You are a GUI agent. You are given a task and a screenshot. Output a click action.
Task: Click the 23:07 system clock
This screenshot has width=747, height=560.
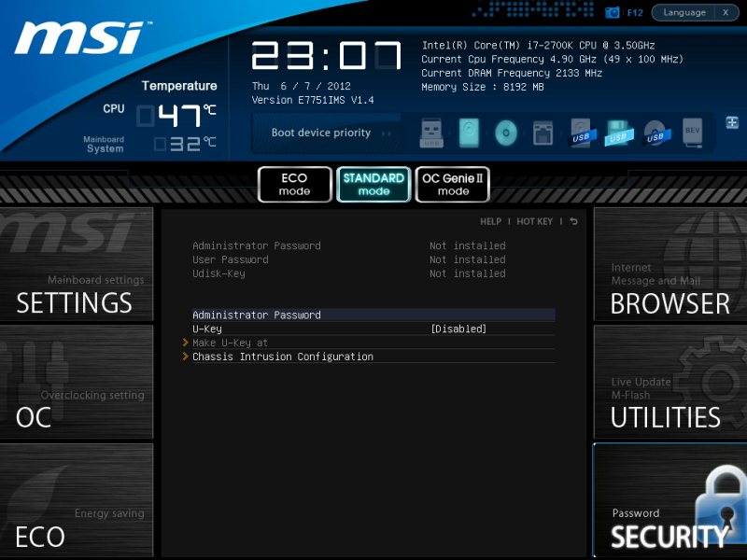pyautogui.click(x=326, y=56)
